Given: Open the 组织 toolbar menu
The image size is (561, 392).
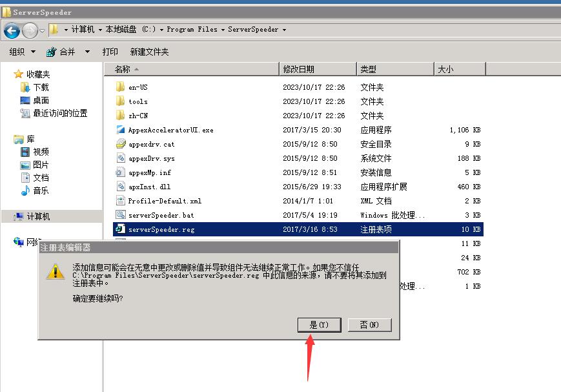Looking at the screenshot, I should tap(22, 52).
